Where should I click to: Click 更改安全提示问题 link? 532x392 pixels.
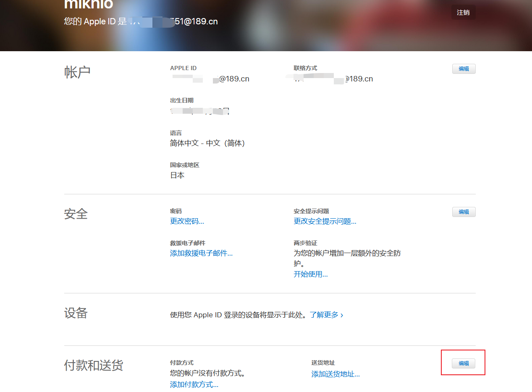pos(325,221)
